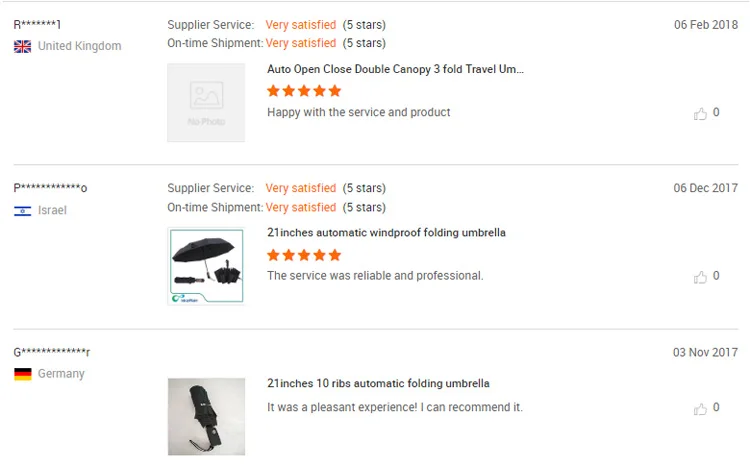
Task: Click thumbs-up on Germany review
Action: point(700,409)
